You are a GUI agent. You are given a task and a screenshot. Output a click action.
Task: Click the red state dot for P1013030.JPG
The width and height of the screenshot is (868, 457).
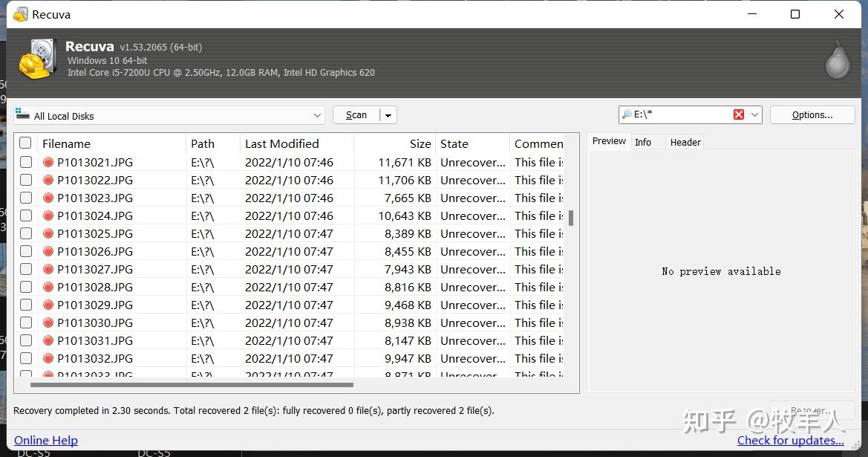(x=48, y=323)
